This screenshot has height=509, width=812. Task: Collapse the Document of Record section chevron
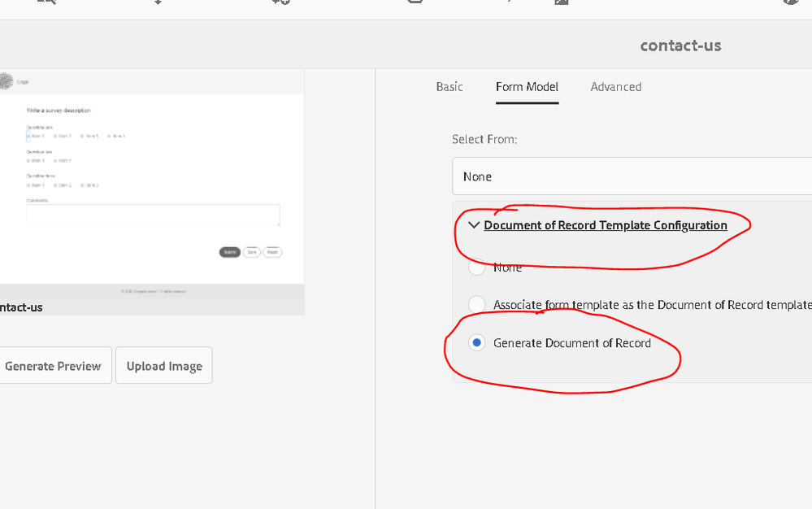click(474, 225)
